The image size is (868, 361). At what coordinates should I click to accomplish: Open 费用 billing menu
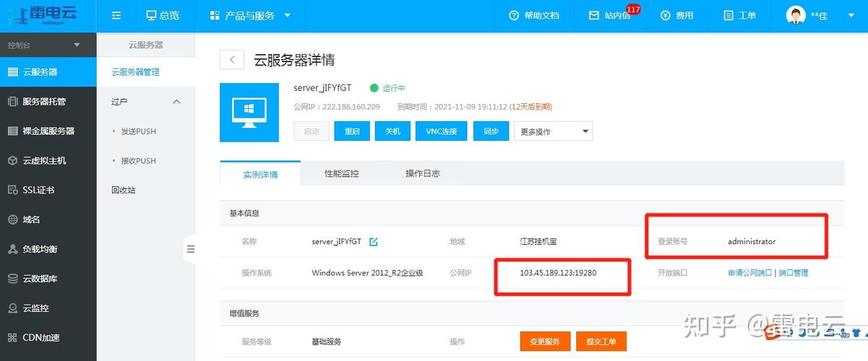[x=676, y=15]
